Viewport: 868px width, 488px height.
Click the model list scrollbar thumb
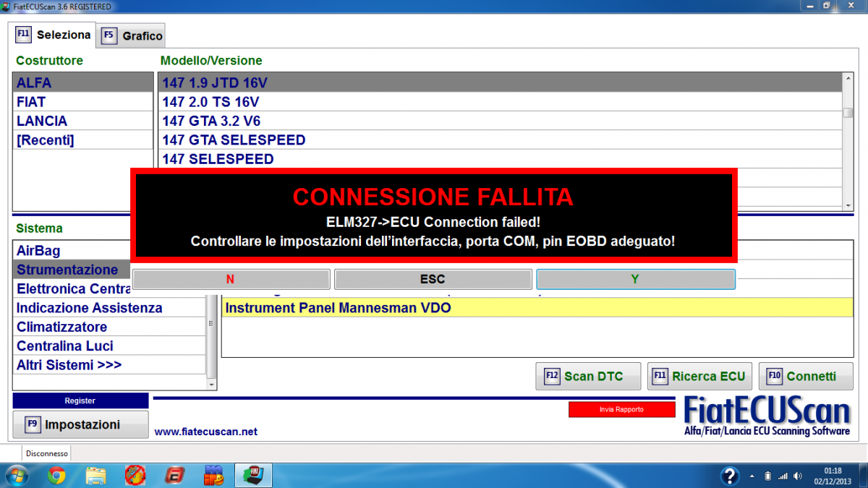point(848,113)
